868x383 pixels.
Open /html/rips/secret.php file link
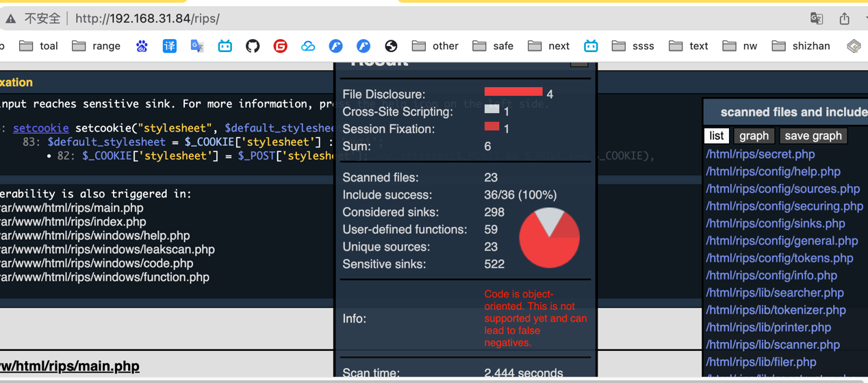[761, 154]
